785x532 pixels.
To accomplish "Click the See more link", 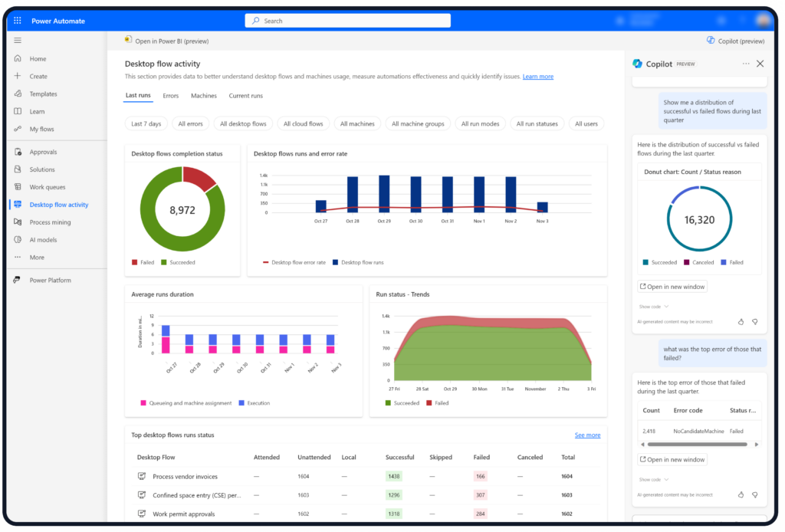I will 587,435.
